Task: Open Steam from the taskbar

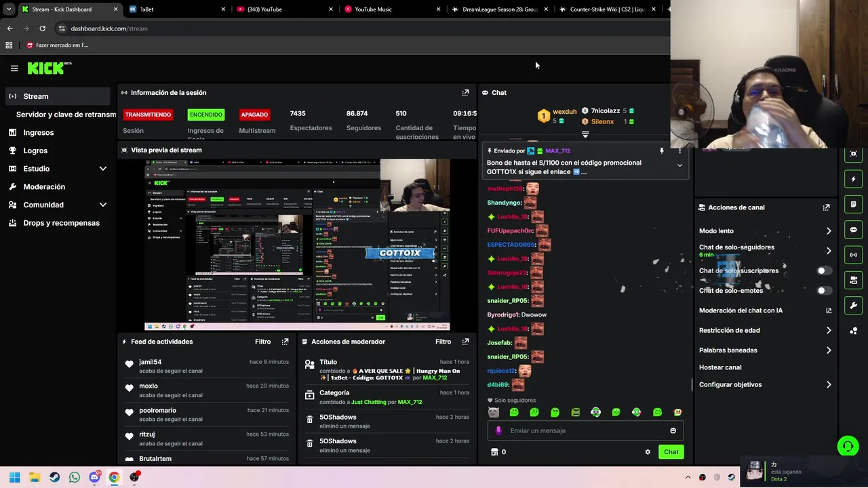Action: [54, 477]
